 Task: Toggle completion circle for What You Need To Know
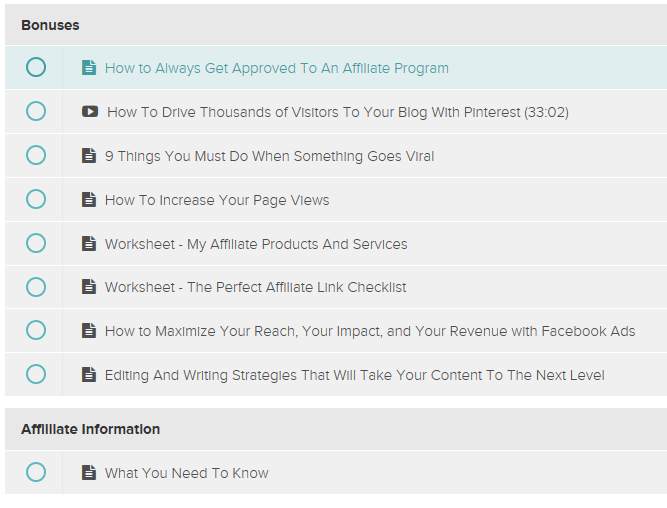point(36,473)
